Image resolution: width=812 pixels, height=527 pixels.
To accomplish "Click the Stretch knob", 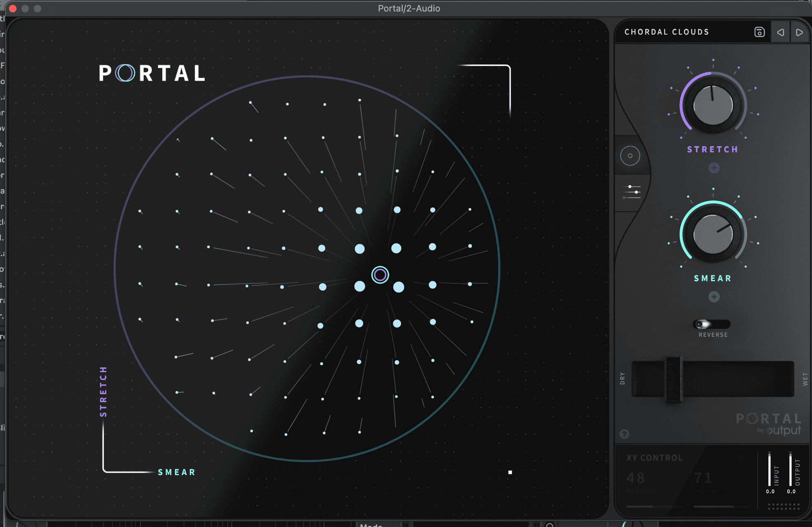I will 713,106.
